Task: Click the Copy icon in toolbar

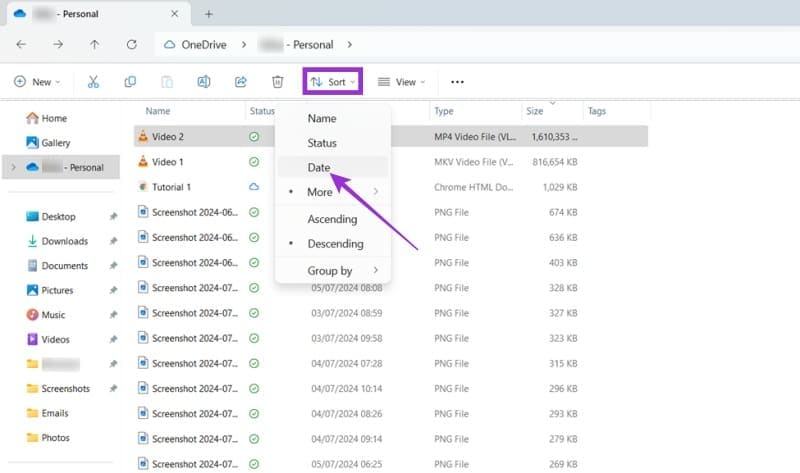Action: click(x=130, y=82)
